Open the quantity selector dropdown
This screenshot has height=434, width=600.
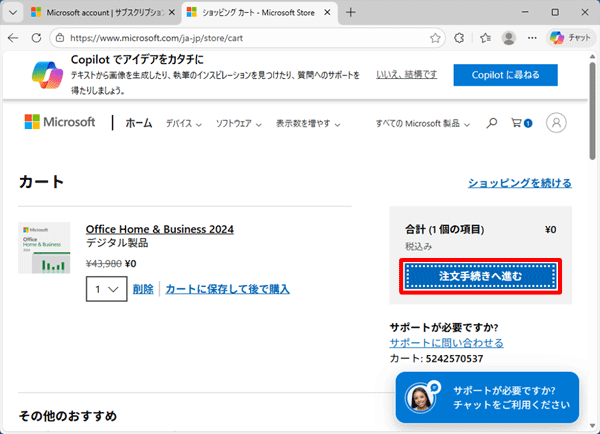pyautogui.click(x=105, y=289)
